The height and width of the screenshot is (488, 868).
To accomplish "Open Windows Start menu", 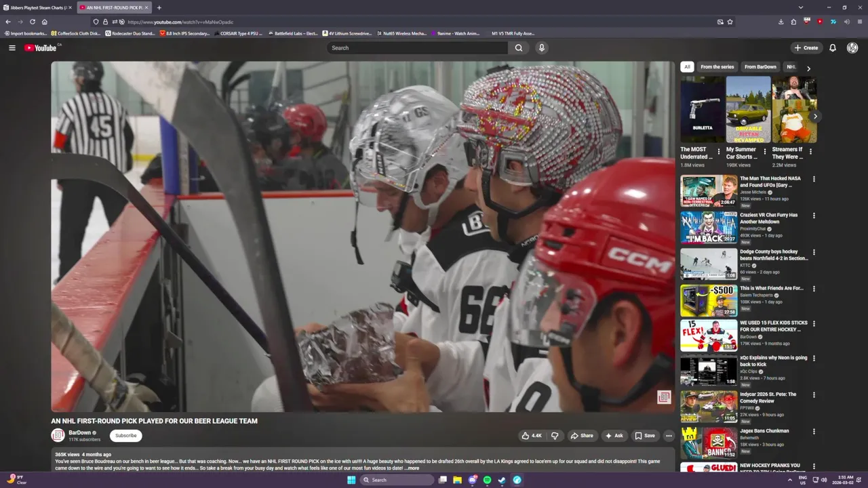I will (x=351, y=480).
